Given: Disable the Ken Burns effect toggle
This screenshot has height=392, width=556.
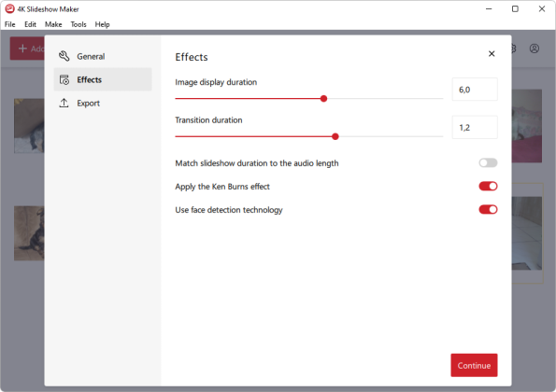Looking at the screenshot, I should [488, 187].
